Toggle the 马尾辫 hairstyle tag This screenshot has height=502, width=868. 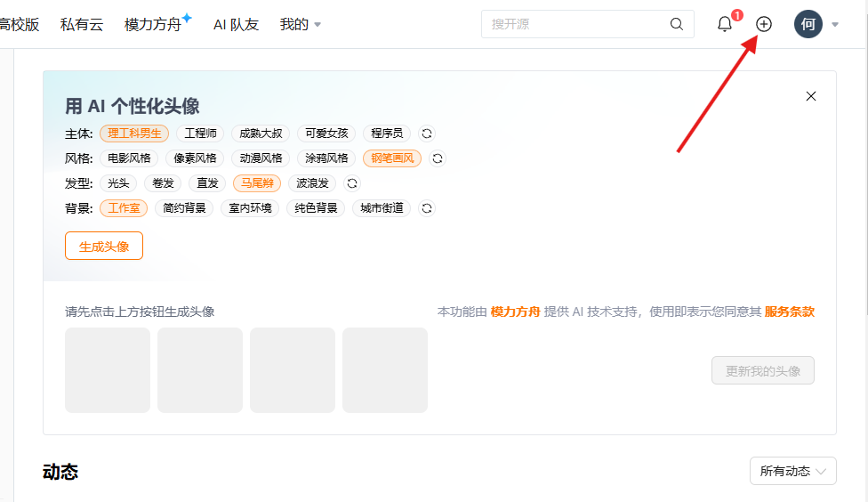click(x=257, y=183)
